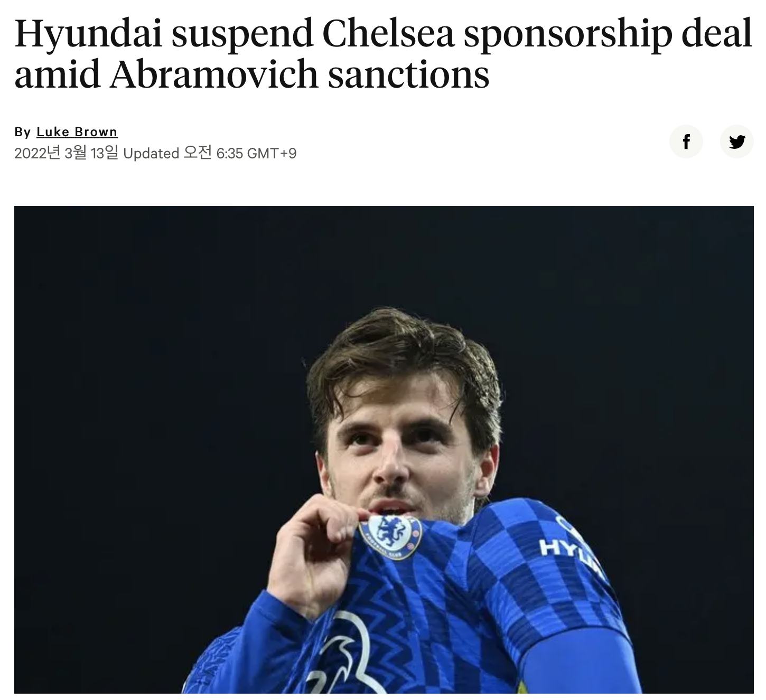Click the Chelsea club crest on shirt
The height and width of the screenshot is (700, 766).
coord(390,536)
